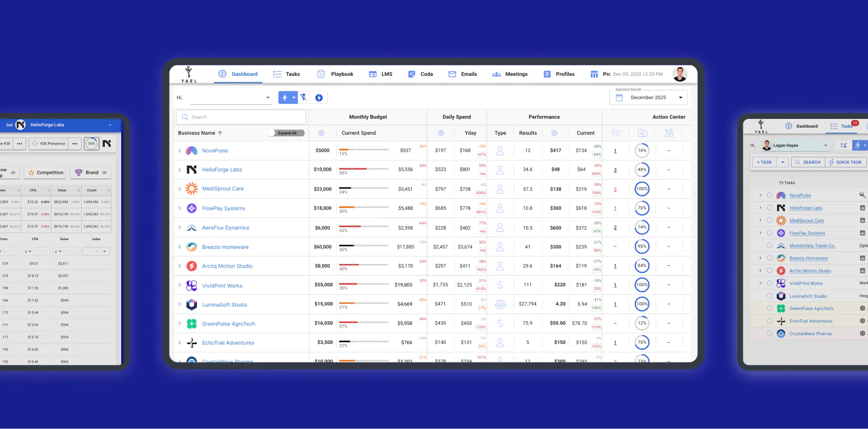Click the SEARCH button in right window
Viewport: 868px width, 429px height.
point(807,162)
